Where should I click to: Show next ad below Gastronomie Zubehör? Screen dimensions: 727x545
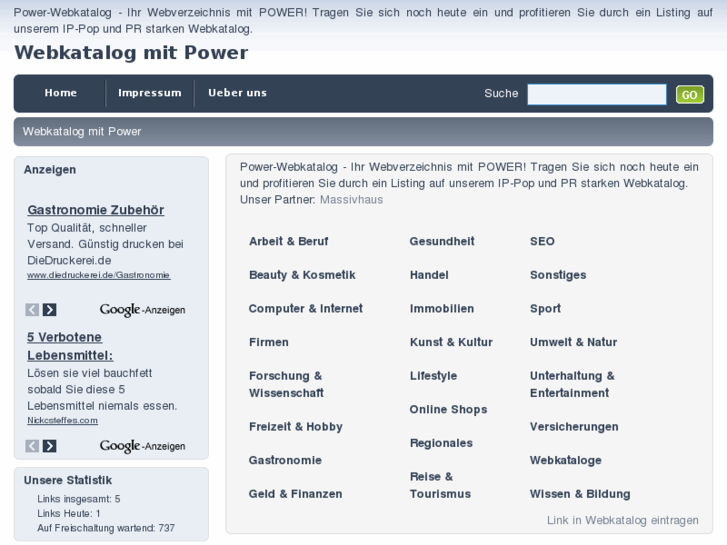point(50,309)
